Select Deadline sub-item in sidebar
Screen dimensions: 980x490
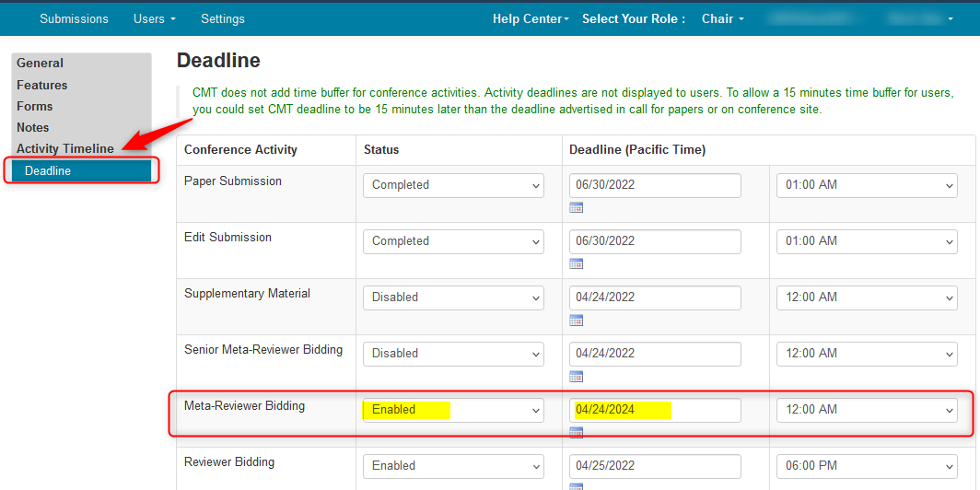[81, 170]
